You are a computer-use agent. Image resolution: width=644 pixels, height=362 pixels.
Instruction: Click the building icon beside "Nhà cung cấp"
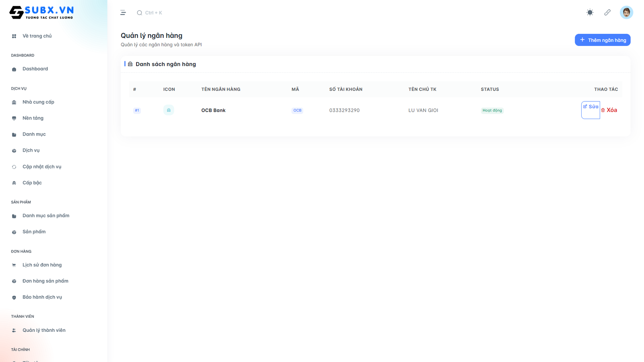point(14,102)
